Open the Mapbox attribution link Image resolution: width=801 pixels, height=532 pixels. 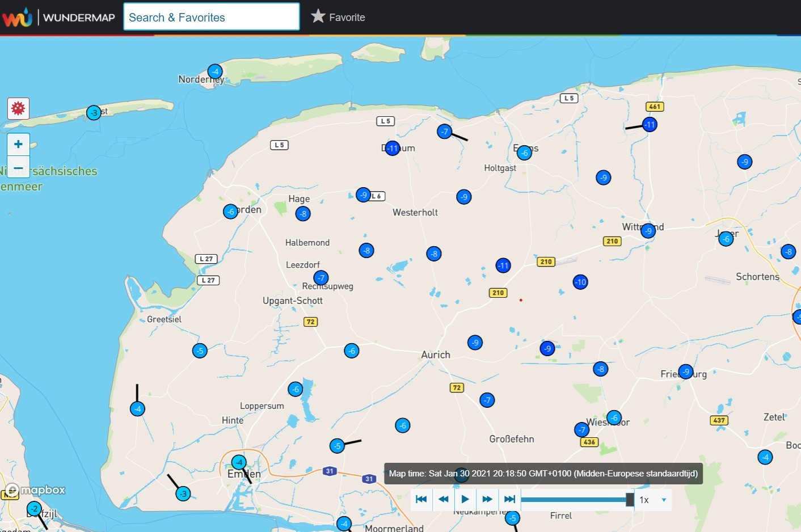tap(35, 490)
